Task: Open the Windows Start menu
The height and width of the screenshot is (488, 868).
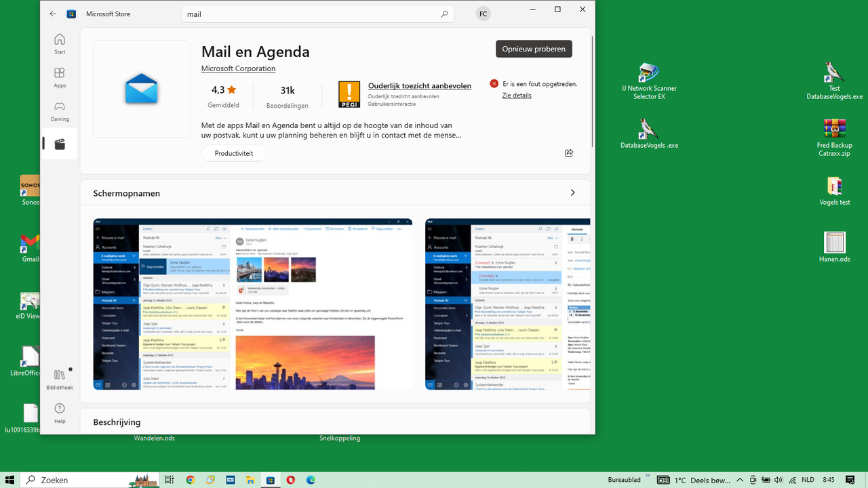Action: (x=10, y=480)
